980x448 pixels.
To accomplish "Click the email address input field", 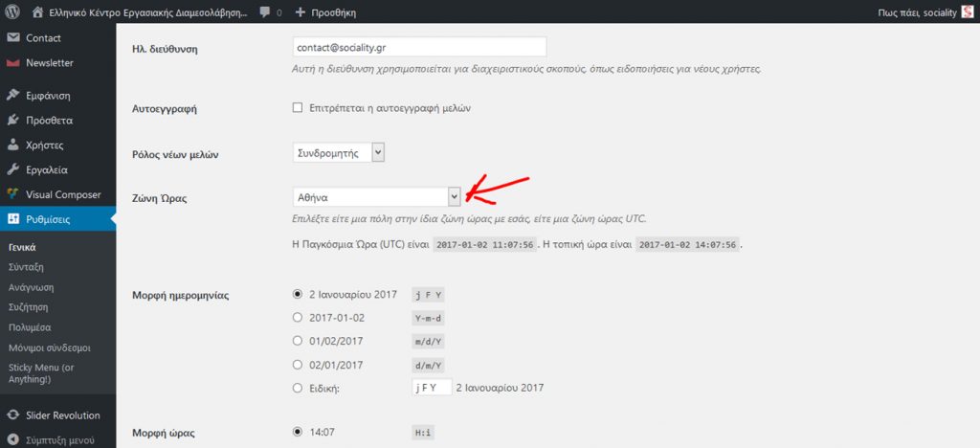I will pyautogui.click(x=419, y=47).
